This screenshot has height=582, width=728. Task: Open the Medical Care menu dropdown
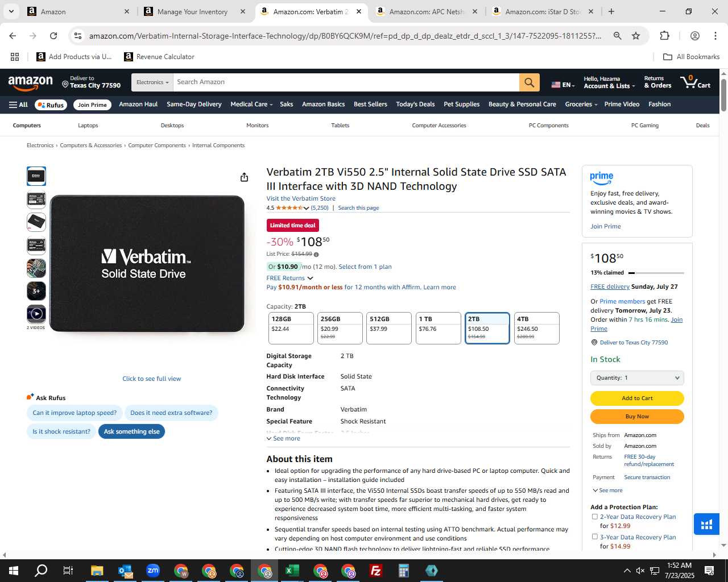[251, 105]
